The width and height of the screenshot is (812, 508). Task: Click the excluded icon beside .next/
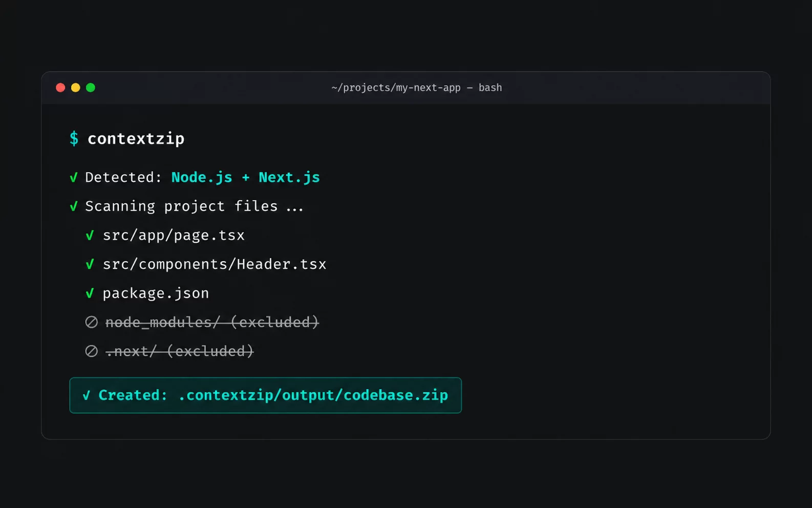click(x=92, y=351)
